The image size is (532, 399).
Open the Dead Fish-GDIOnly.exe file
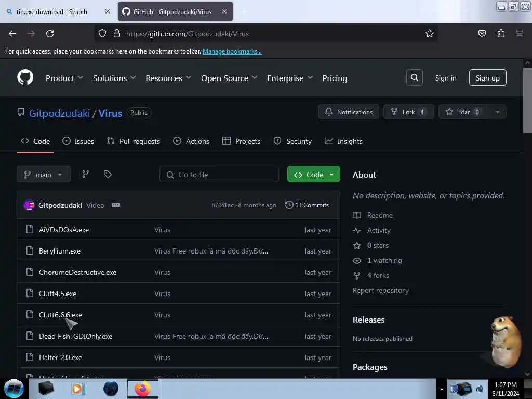pos(75,336)
